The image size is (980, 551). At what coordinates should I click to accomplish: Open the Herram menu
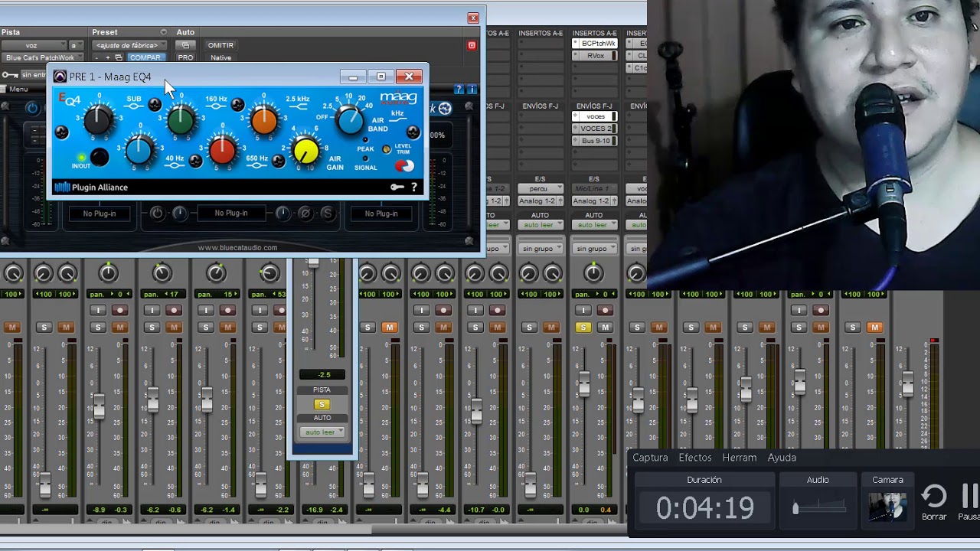coord(740,458)
